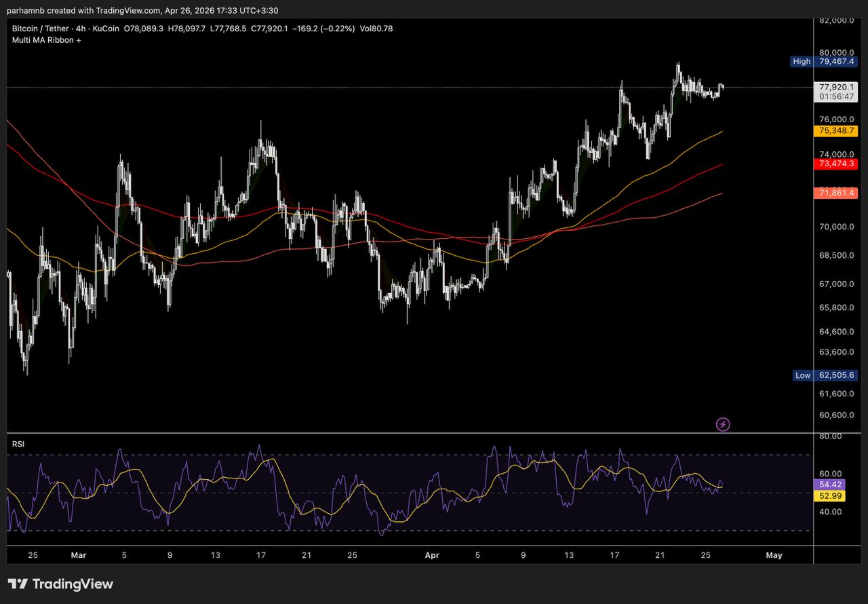Select the current price 77,920.1 label
Image resolution: width=868 pixels, height=604 pixels.
837,87
